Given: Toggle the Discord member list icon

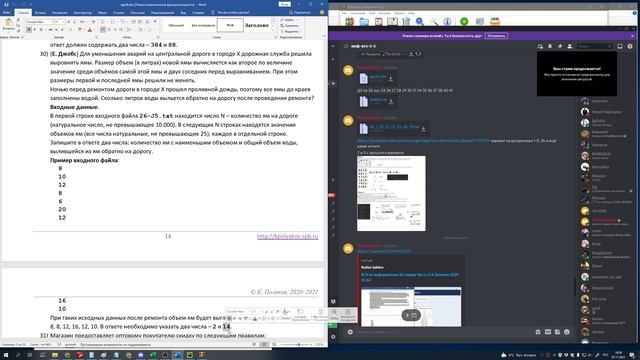Looking at the screenshot, I should point(570,47).
